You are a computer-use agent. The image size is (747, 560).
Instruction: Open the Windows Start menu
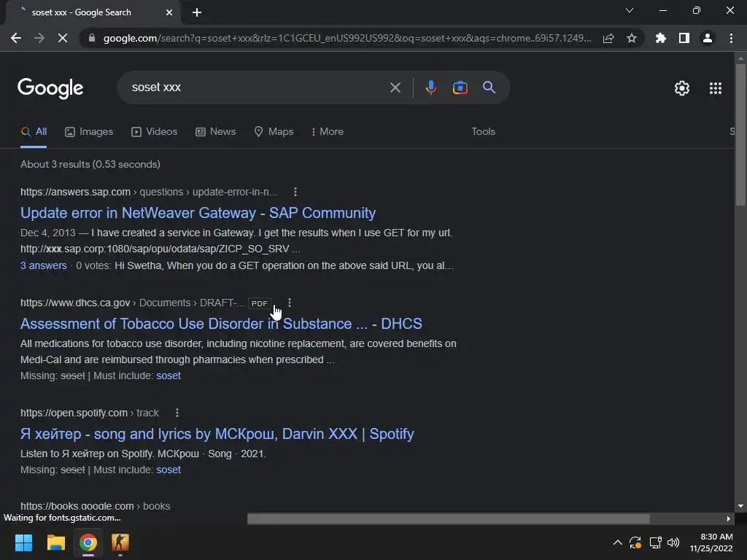(24, 542)
